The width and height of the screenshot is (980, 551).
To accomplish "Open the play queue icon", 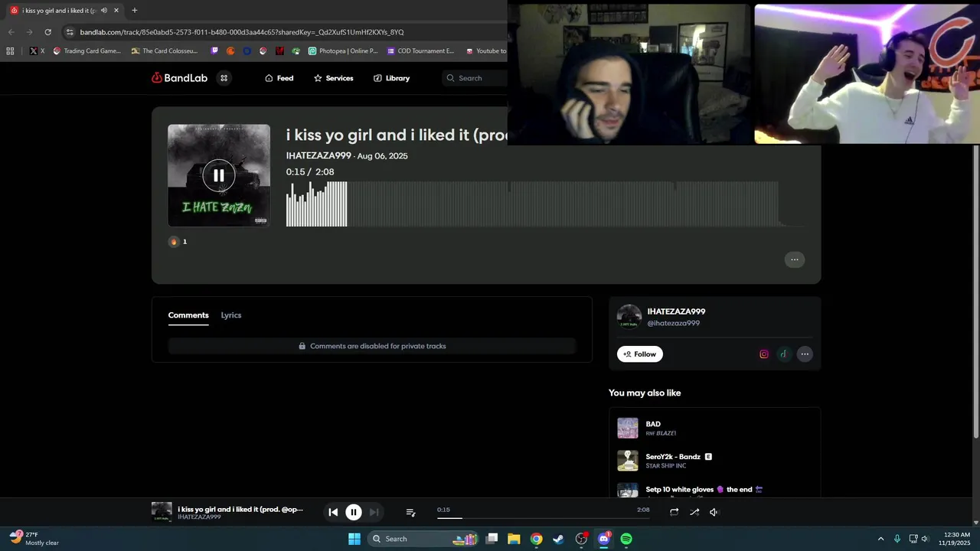I will point(410,512).
